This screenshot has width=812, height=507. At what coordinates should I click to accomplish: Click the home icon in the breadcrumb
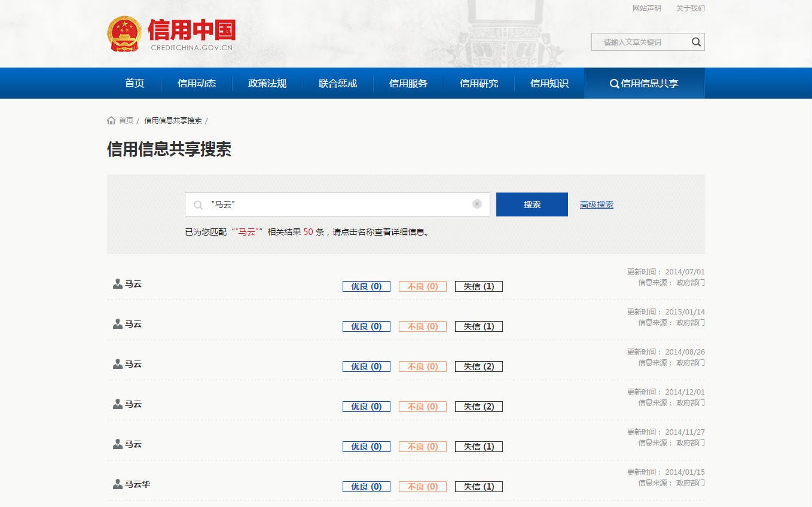point(111,120)
